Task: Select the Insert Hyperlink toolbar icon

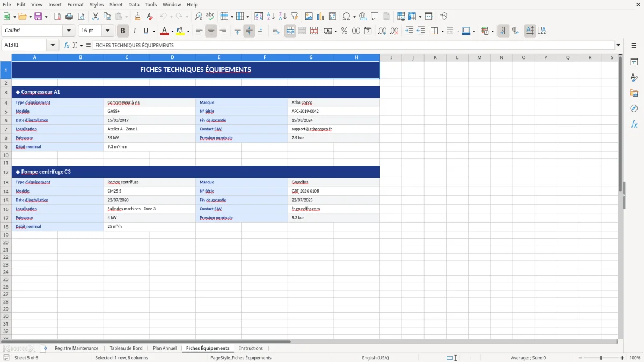Action: pyautogui.click(x=363, y=16)
